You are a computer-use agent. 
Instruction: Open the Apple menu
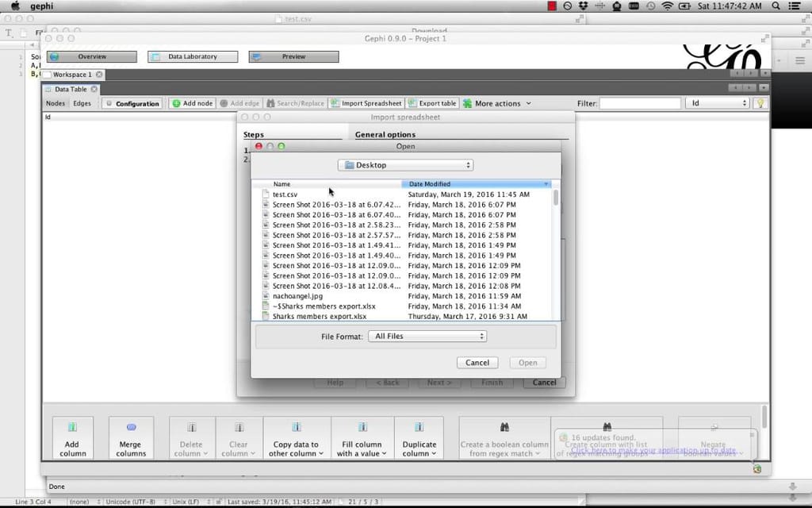(15, 6)
